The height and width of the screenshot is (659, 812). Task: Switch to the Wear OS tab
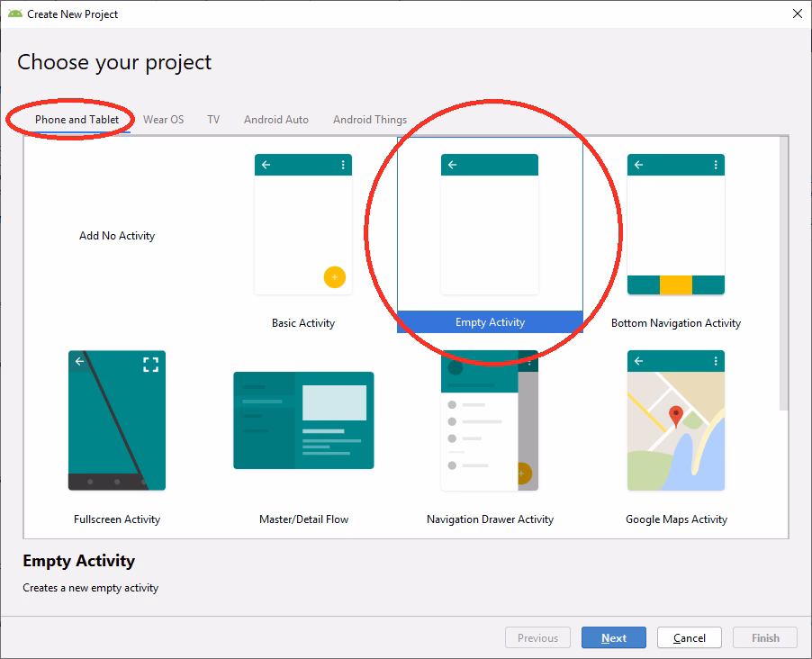tap(164, 119)
